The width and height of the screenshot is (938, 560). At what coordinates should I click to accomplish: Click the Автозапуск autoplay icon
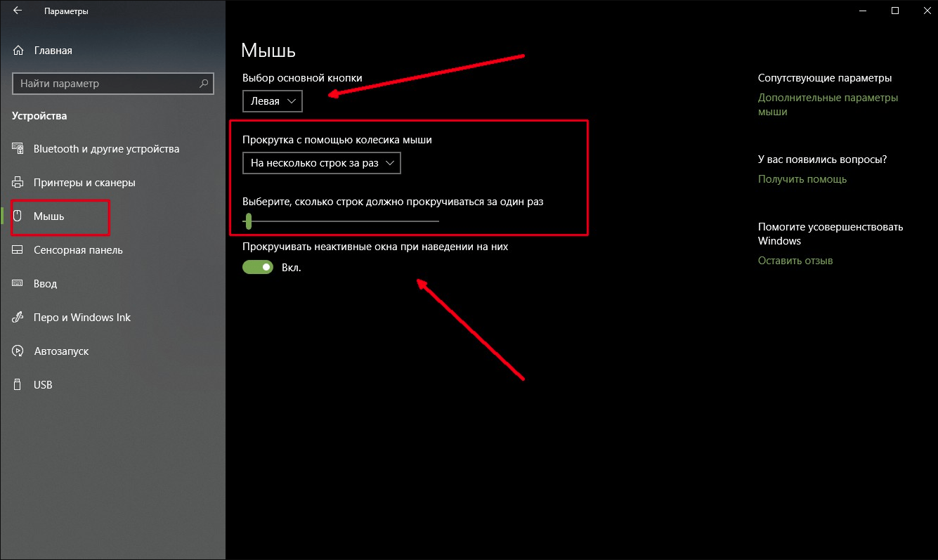click(19, 351)
